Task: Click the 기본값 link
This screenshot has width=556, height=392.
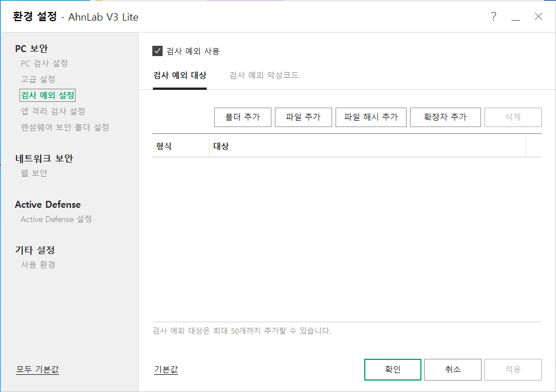Action: [x=166, y=370]
